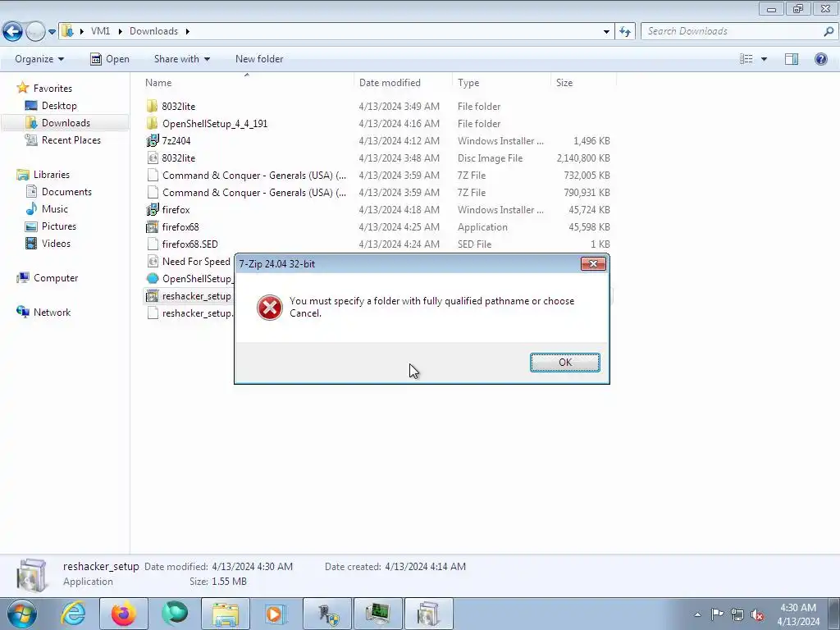The image size is (840, 630).
Task: Select Computer in the navigation pane
Action: coord(56,278)
